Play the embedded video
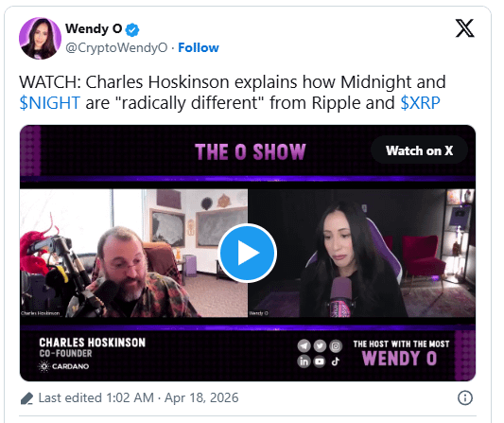 pos(247,253)
